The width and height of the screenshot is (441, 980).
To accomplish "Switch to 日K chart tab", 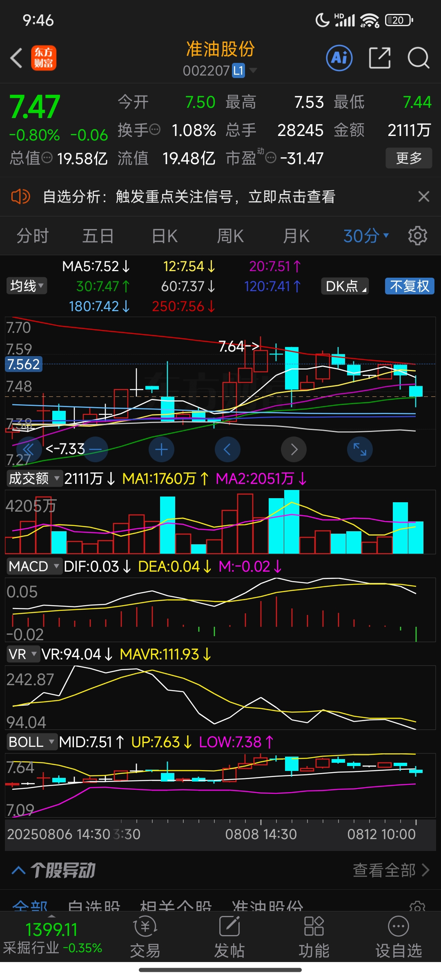I will pos(165,236).
